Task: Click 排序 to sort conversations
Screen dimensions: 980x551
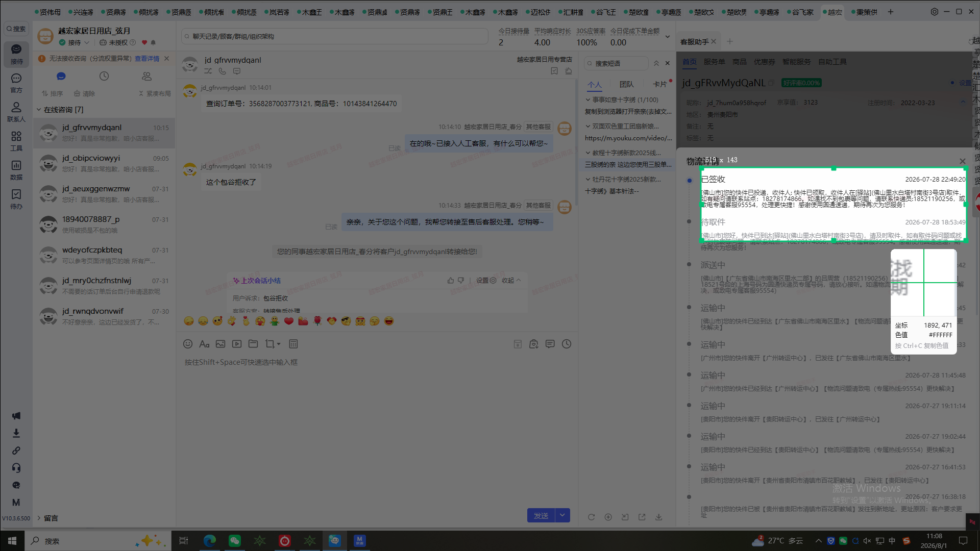Action: (52, 94)
